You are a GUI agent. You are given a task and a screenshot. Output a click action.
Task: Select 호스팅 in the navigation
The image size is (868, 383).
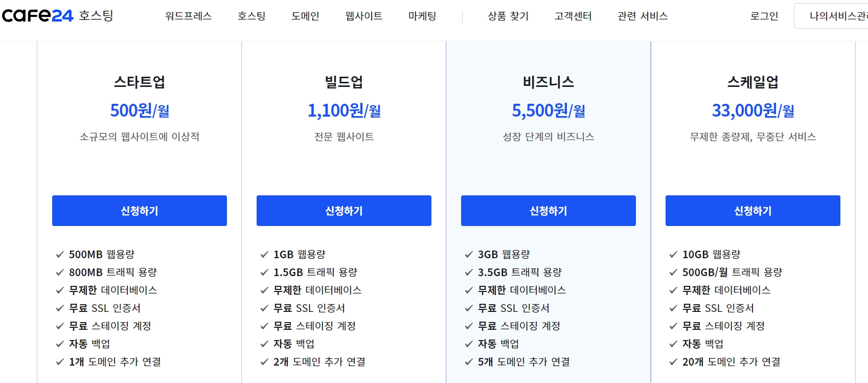[x=252, y=16]
